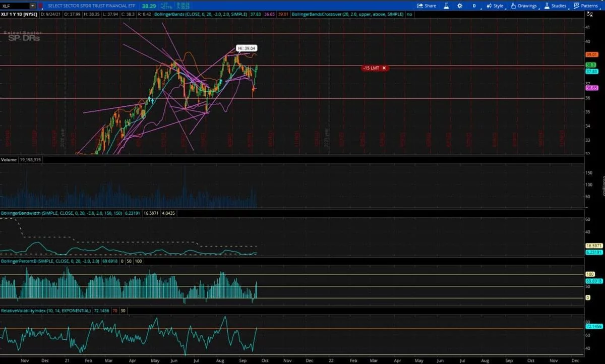
Task: Click the 37.83 midline price tag
Action: (591, 72)
